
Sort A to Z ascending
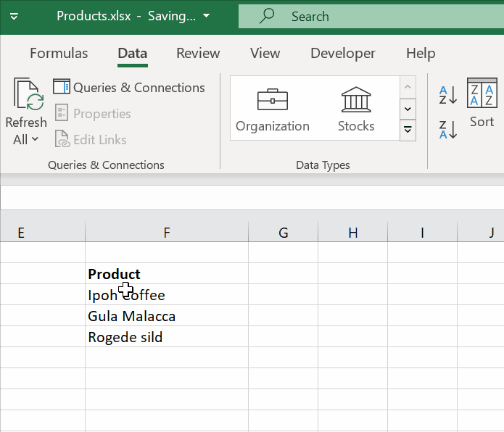(x=447, y=95)
